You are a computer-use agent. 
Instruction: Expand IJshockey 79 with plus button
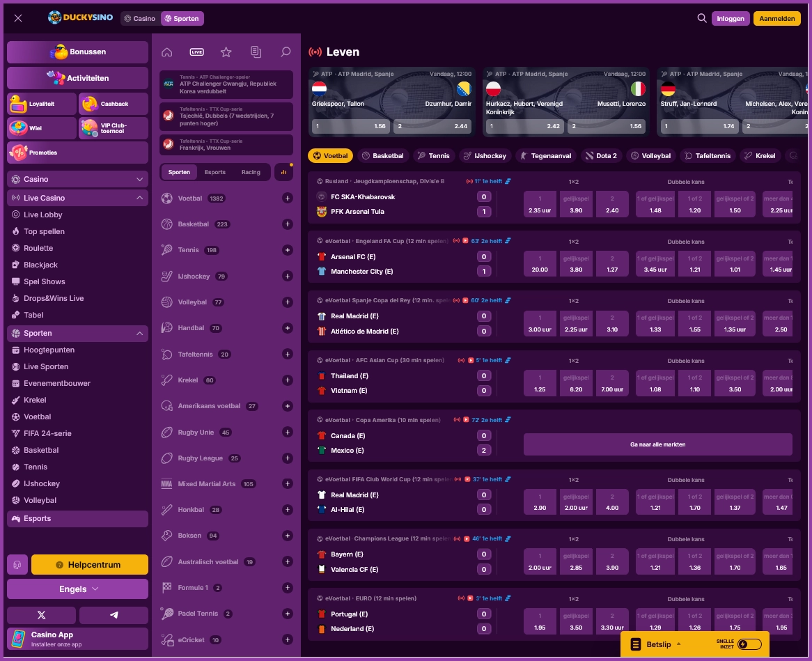288,276
